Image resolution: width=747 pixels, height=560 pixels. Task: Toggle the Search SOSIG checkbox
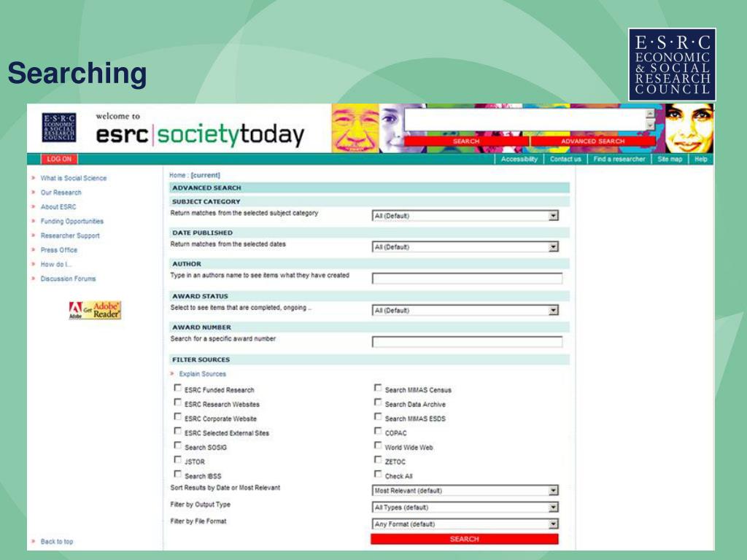(x=178, y=446)
